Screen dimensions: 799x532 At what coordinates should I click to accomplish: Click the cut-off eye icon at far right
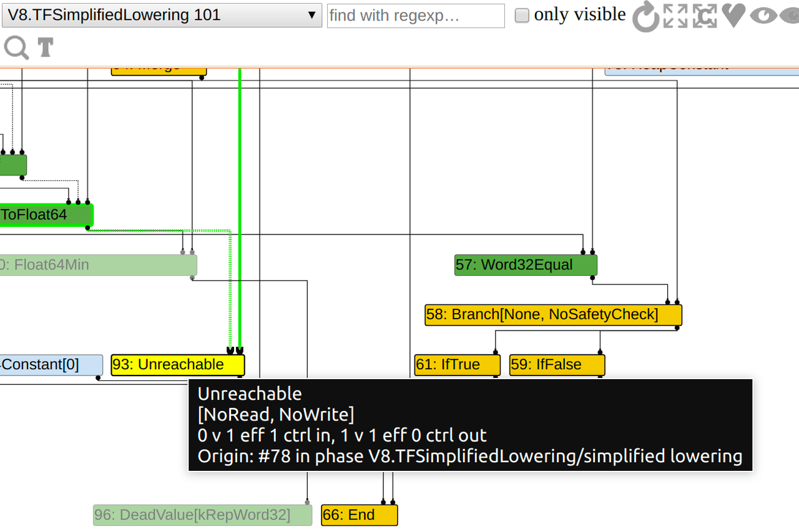point(790,16)
